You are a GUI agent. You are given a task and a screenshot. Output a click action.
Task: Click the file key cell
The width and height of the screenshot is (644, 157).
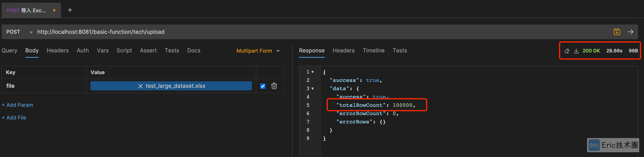[x=44, y=86]
